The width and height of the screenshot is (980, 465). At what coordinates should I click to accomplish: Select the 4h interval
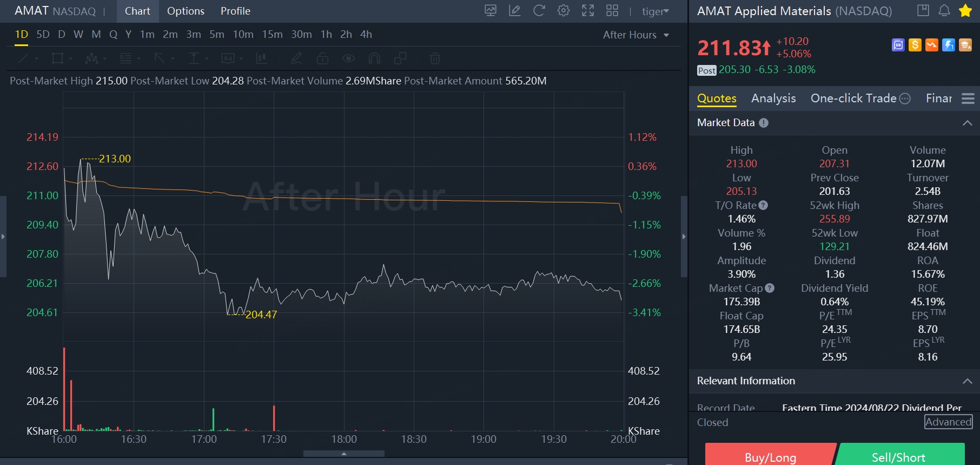[x=366, y=35]
